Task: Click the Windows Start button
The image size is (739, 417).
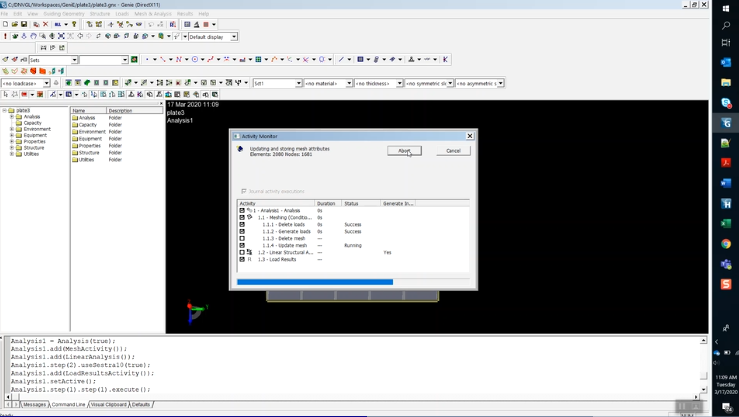Action: tap(726, 8)
